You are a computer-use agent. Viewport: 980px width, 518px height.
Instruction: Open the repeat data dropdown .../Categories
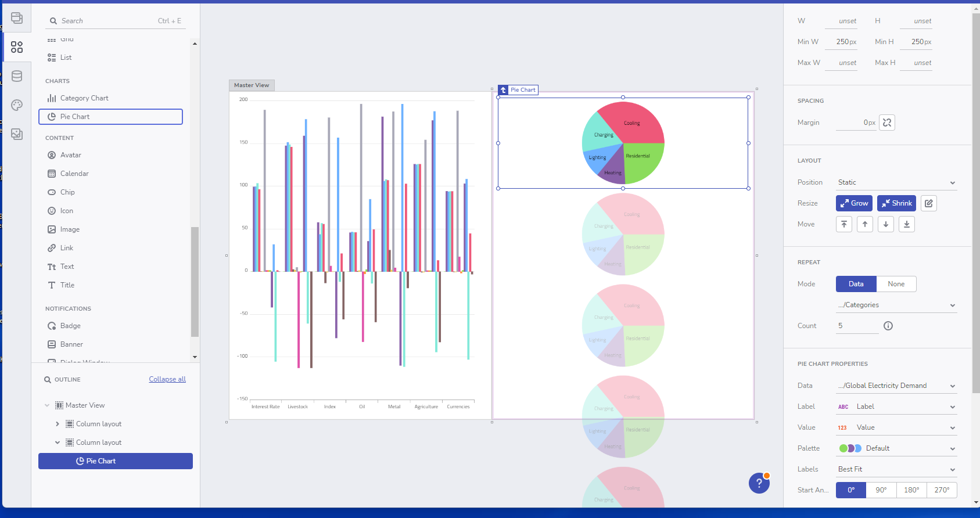pyautogui.click(x=896, y=305)
